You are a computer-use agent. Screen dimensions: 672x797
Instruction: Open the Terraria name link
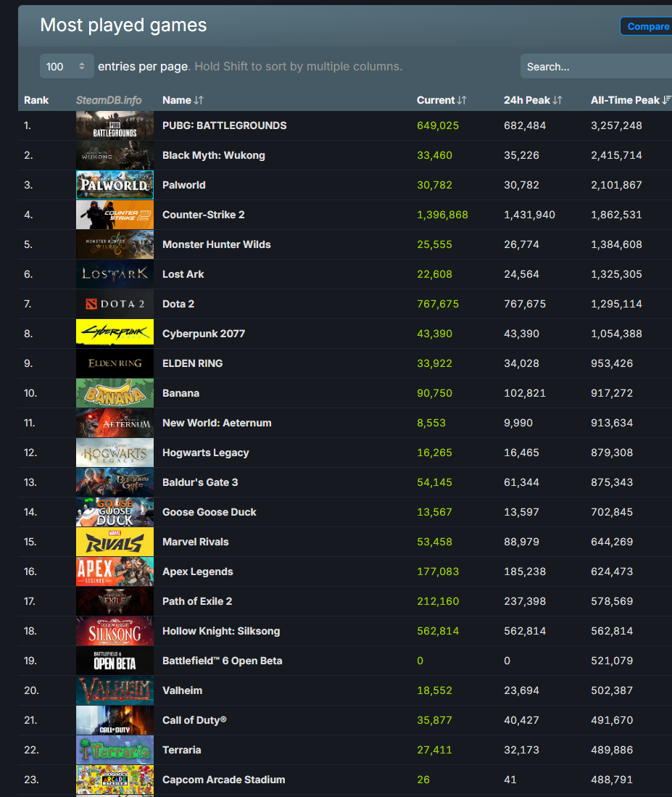point(182,751)
